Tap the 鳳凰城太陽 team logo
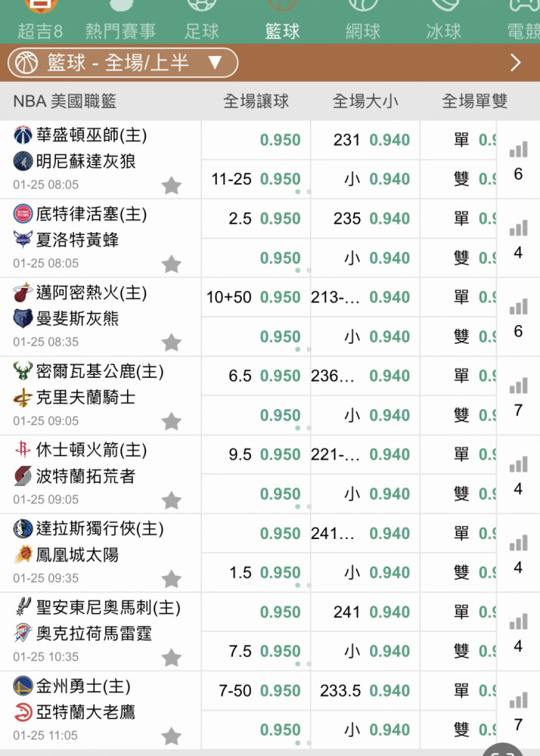This screenshot has width=540, height=756. click(23, 554)
